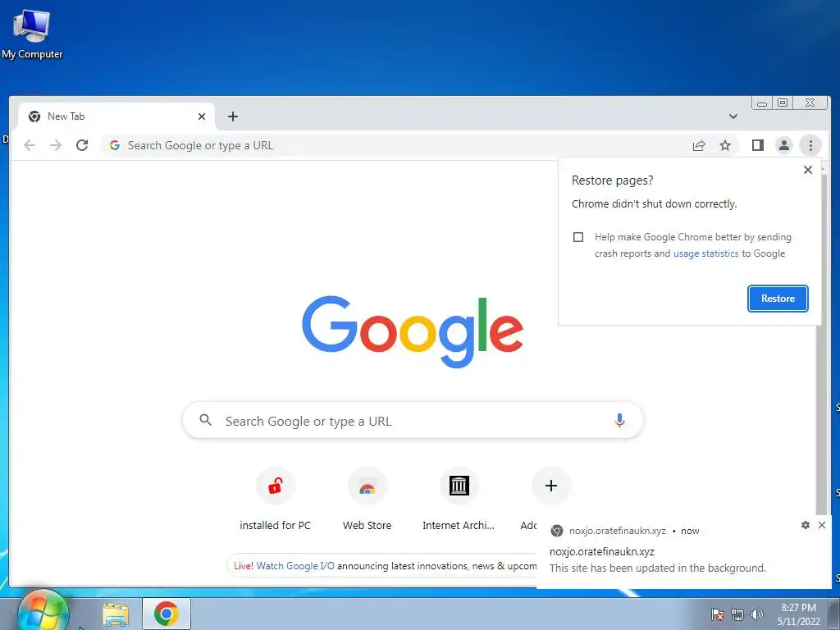Expand the tab search chevron
The width and height of the screenshot is (840, 630).
(733, 116)
